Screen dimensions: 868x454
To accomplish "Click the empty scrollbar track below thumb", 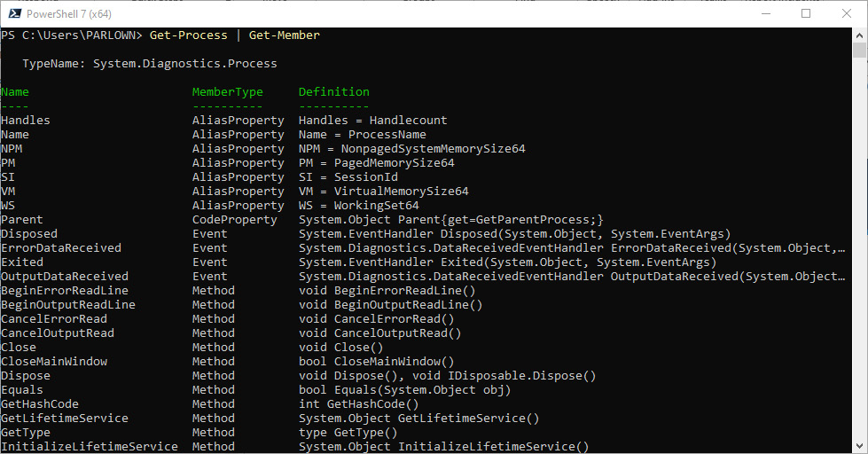I will (x=859, y=248).
